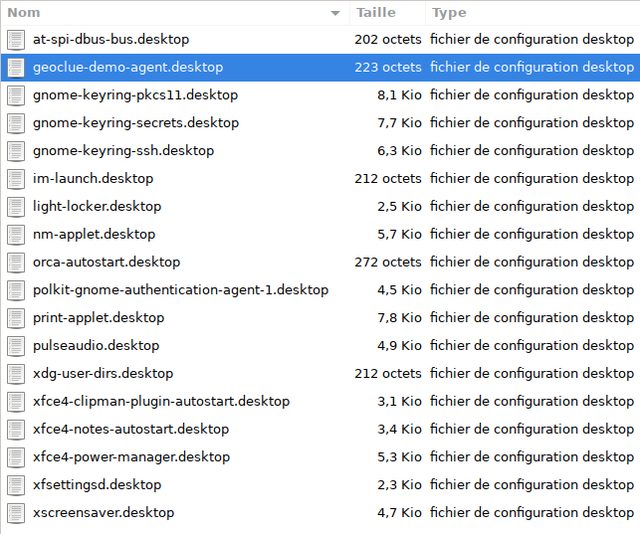Select the gnome-keyring-ssh.desktop file name
The width and height of the screenshot is (640, 534).
click(x=123, y=151)
